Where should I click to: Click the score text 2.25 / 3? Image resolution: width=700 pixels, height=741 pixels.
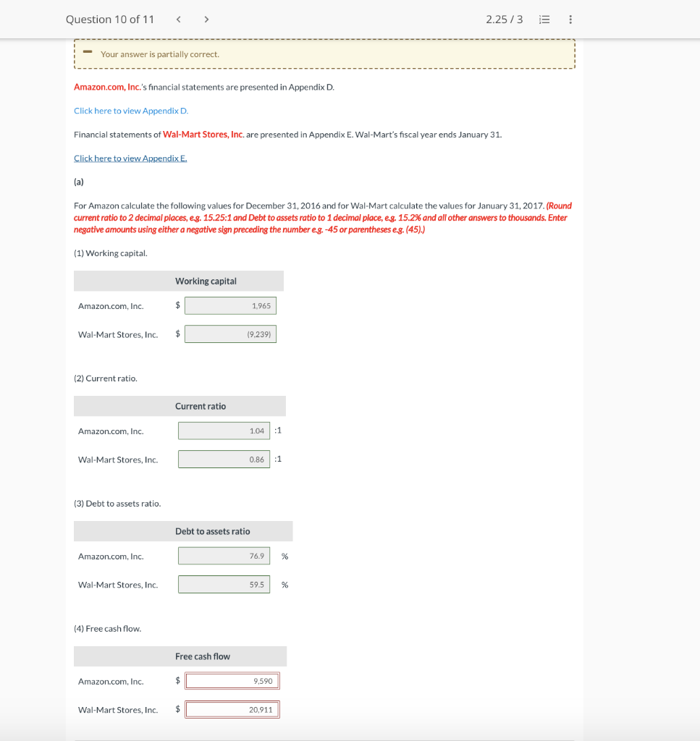point(505,20)
